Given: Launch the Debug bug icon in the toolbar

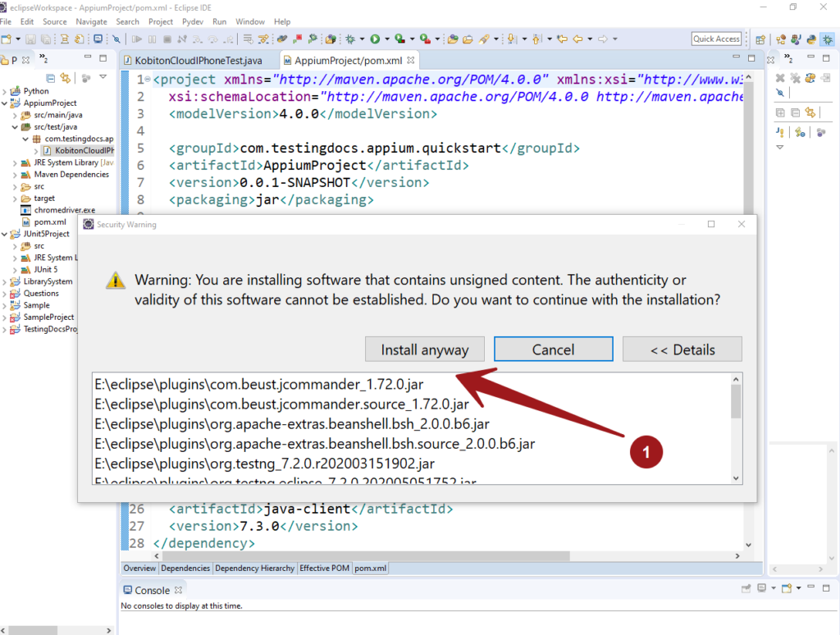Looking at the screenshot, I should (x=351, y=39).
